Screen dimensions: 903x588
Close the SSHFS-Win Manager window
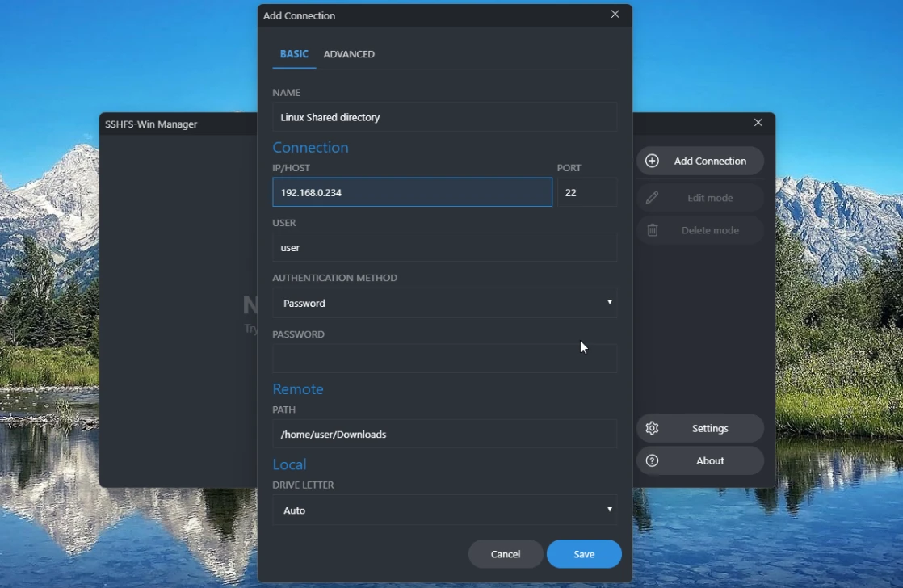coord(758,123)
